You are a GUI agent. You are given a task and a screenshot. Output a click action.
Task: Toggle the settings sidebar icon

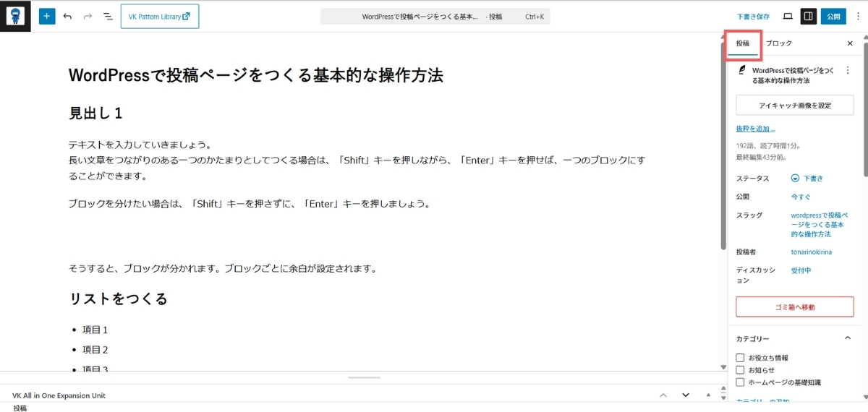(809, 16)
